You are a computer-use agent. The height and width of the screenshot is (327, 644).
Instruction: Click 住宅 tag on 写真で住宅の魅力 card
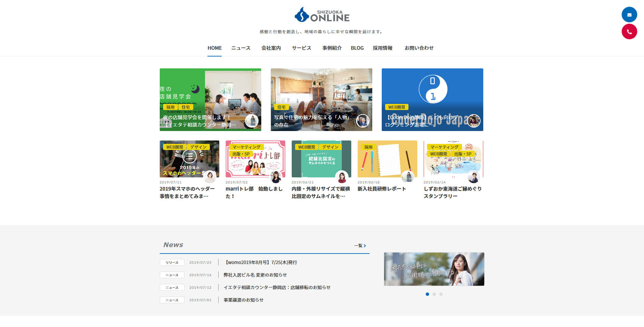(282, 107)
